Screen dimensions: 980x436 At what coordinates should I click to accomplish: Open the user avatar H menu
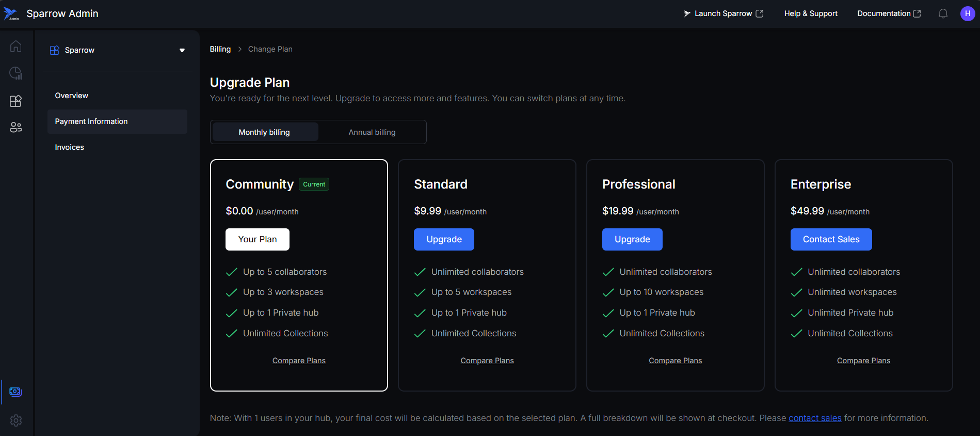967,14
